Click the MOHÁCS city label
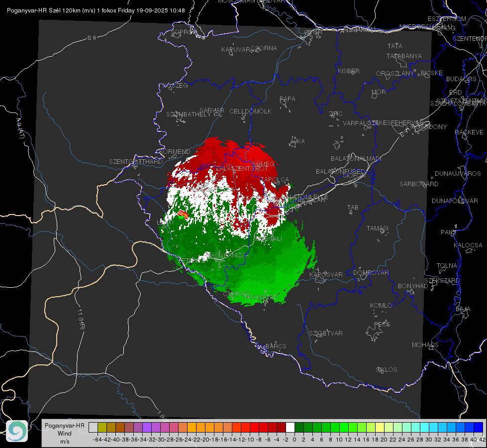The height and width of the screenshot is (448, 487). coord(425,345)
